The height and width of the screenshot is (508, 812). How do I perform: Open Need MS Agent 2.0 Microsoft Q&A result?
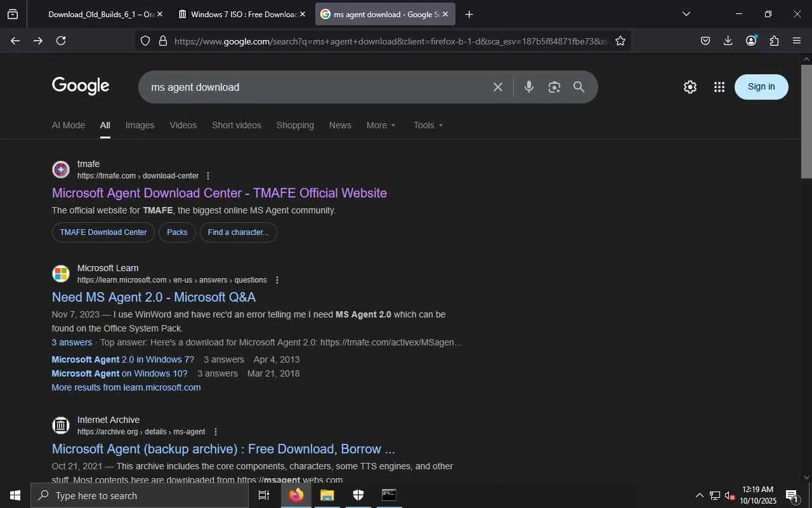[154, 297]
